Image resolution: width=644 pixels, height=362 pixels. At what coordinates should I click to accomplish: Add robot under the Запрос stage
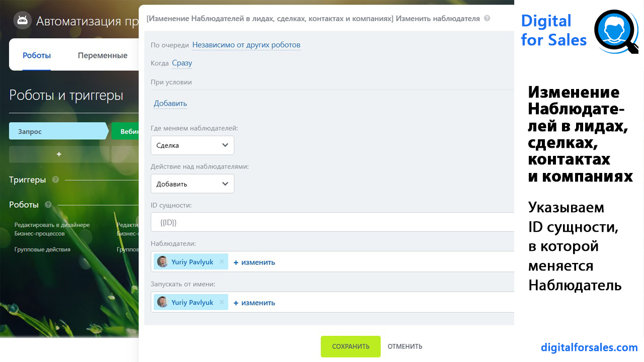point(59,154)
